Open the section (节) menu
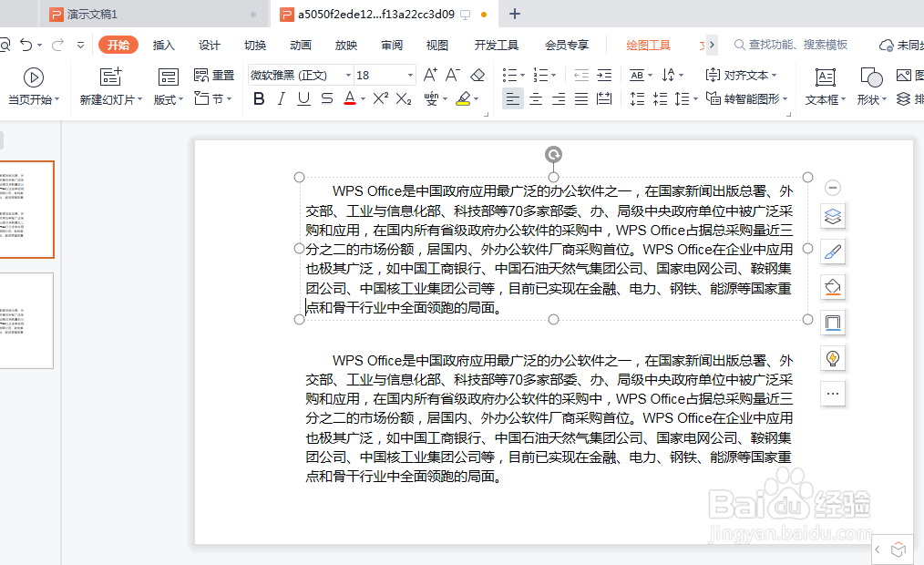 pyautogui.click(x=212, y=98)
